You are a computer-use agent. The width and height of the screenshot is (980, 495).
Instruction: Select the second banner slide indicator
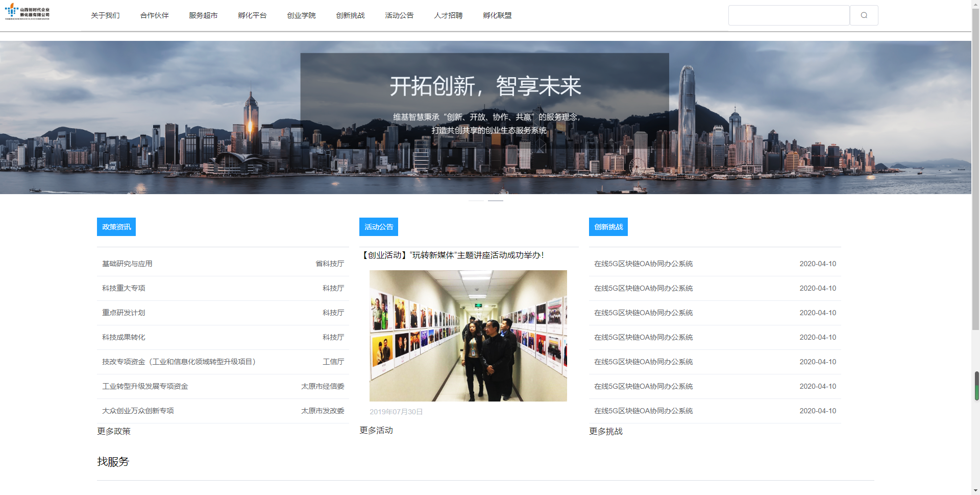495,201
